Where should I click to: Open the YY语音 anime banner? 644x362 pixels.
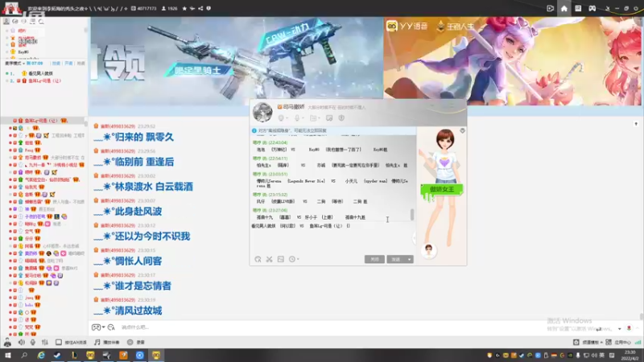tap(512, 61)
